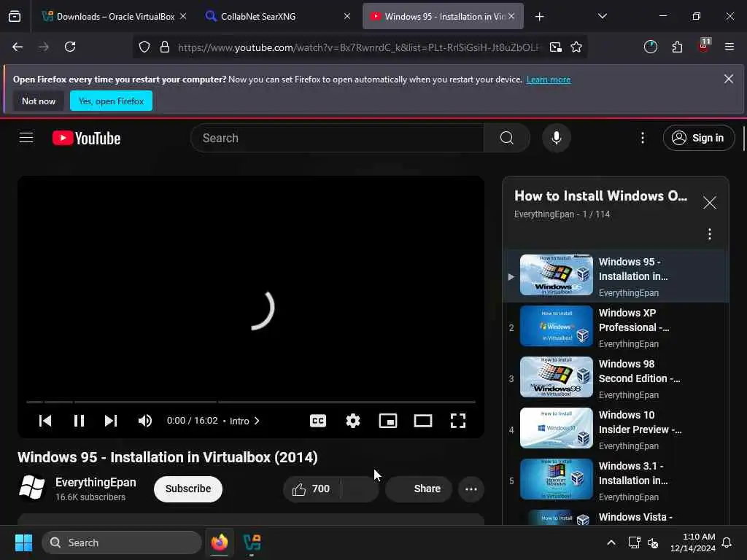Like the video with 700 likes

click(x=311, y=489)
